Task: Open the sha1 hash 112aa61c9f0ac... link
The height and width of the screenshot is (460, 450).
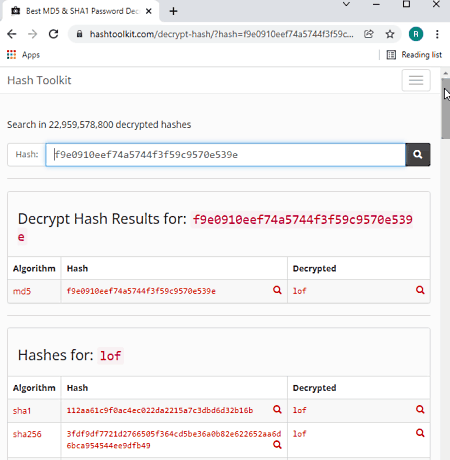Action: (x=160, y=410)
